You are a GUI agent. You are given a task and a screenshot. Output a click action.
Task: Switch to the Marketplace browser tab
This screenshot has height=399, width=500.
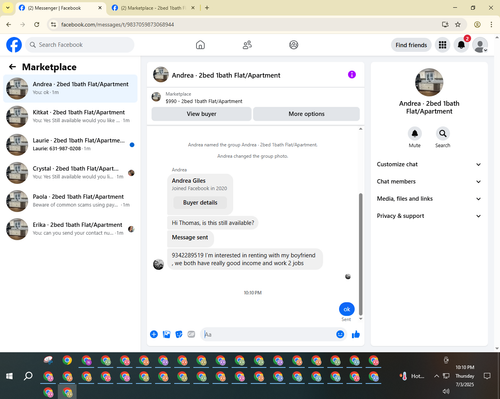click(153, 8)
